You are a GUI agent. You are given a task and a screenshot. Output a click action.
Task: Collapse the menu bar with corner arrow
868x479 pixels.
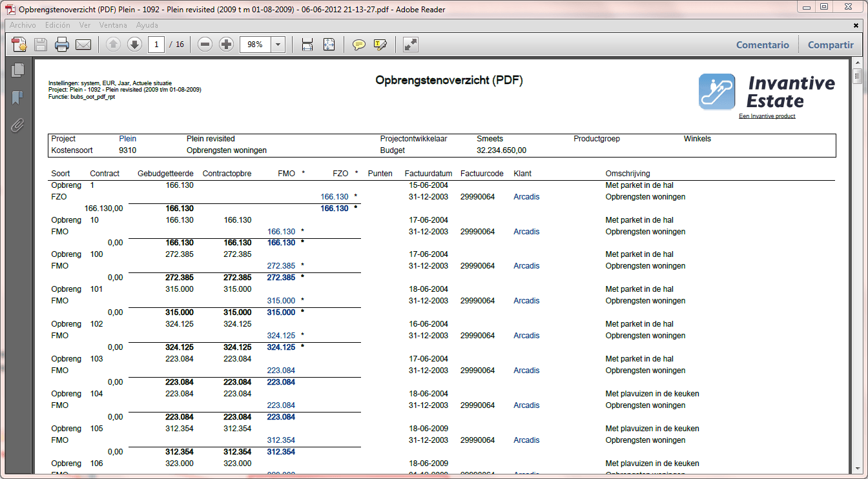click(856, 25)
